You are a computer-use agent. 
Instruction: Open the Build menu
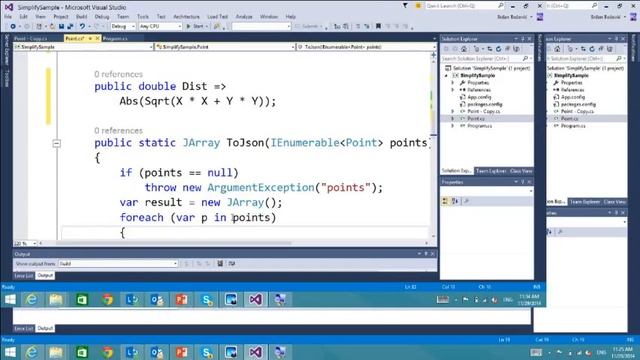tap(81, 17)
